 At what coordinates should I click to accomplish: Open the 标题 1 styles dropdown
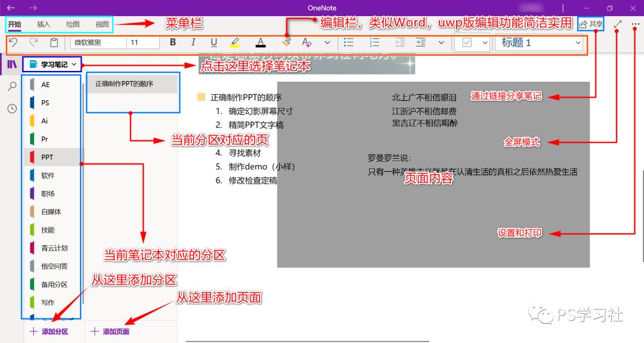click(x=539, y=43)
